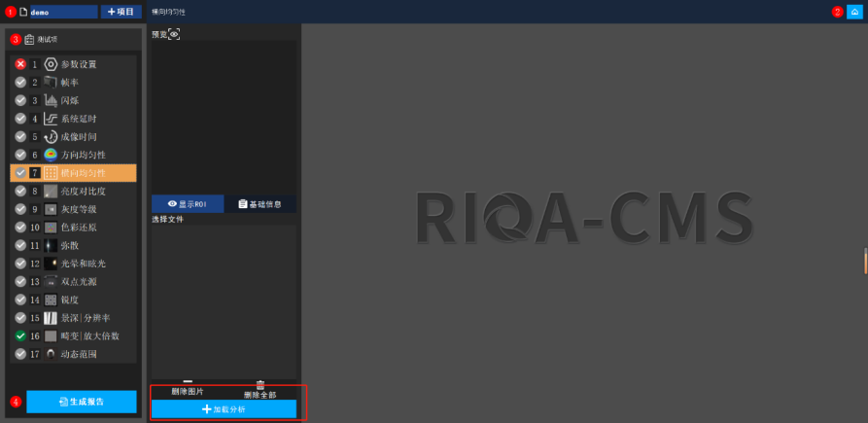Switch to the 显示ROI tab
The width and height of the screenshot is (868, 423).
pos(188,204)
